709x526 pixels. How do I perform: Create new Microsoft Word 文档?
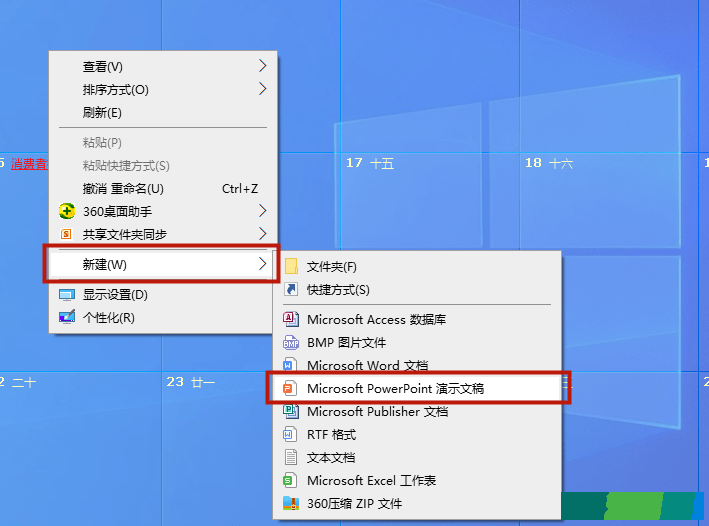click(417, 365)
